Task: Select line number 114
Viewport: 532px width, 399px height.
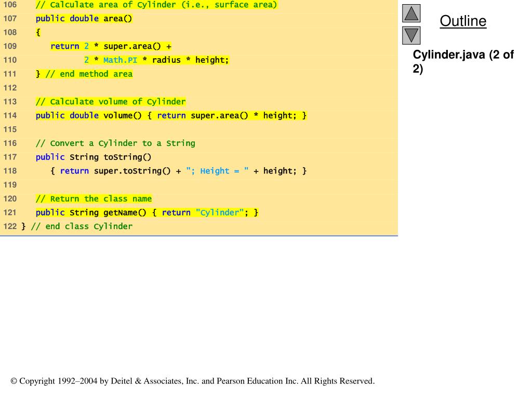Action: [x=10, y=116]
